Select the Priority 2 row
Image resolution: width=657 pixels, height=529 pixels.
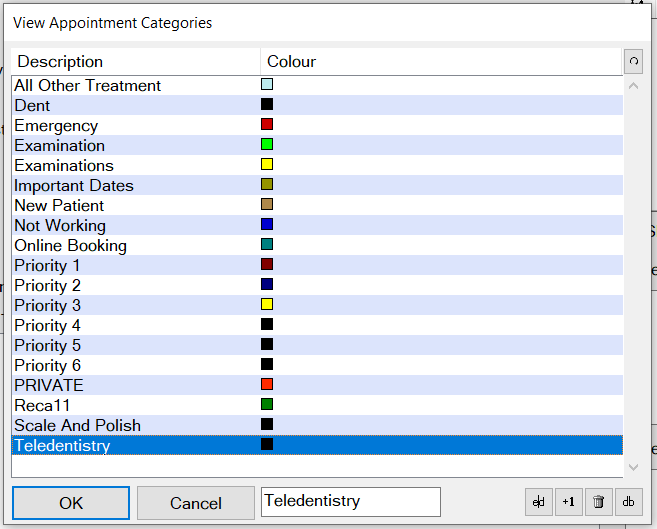317,285
